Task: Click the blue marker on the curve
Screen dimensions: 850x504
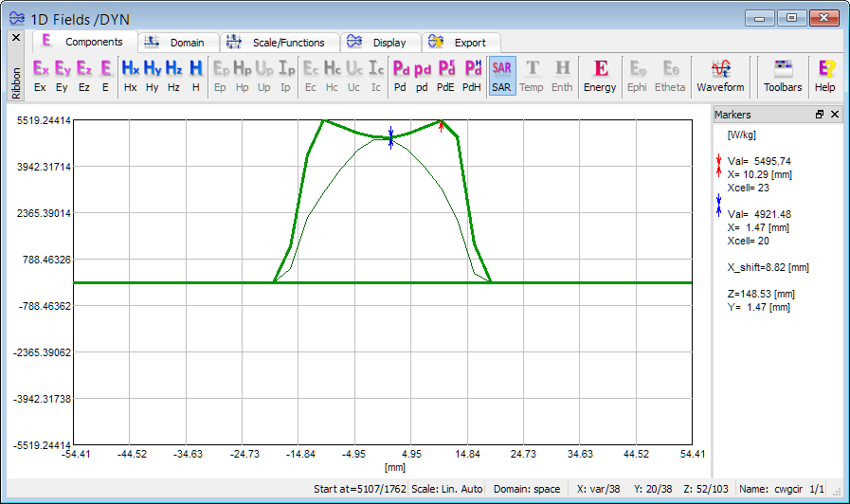Action: click(390, 138)
